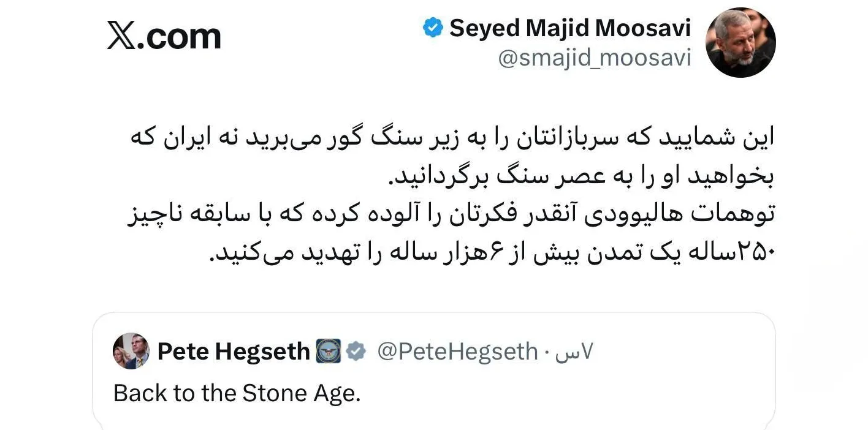Click the quoted tweet's timestamp
Viewport: 868px width, 430px height.
point(574,352)
